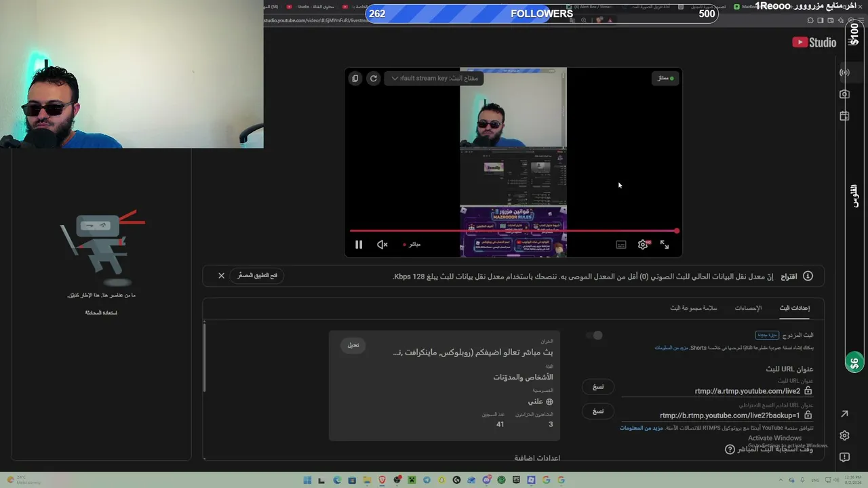Screen dimensions: 868x488
Task: Open RTMPS more information link
Action: click(641, 428)
